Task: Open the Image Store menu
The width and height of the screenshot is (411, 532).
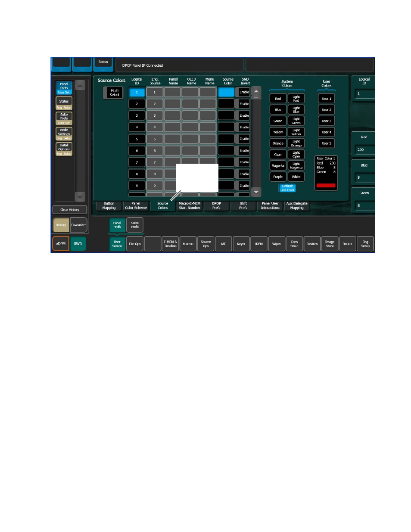Action: (x=330, y=244)
